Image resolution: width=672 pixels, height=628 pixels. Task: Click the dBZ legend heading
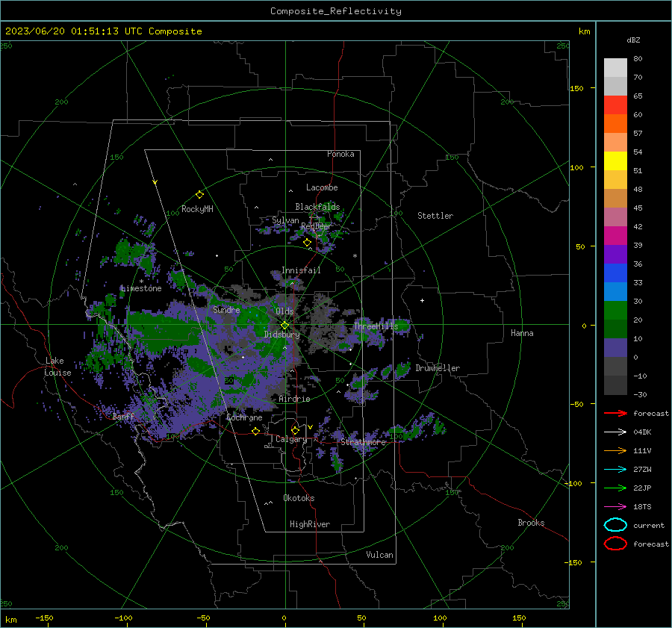633,40
